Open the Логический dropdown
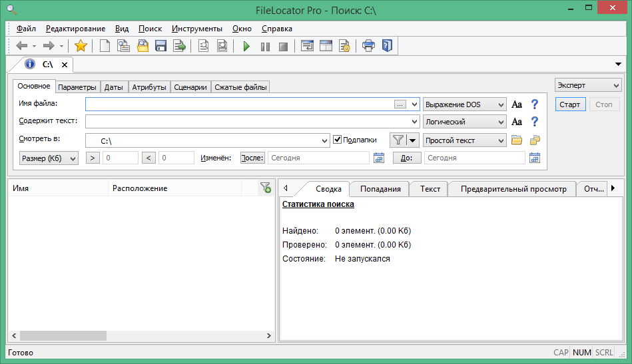Image resolution: width=632 pixels, height=364 pixels. click(464, 122)
